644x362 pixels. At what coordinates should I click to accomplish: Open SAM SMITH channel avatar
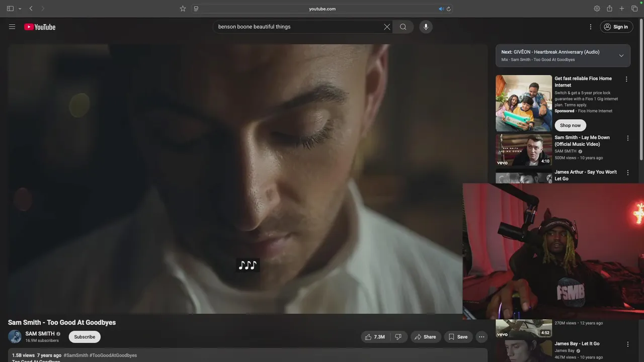(15, 337)
